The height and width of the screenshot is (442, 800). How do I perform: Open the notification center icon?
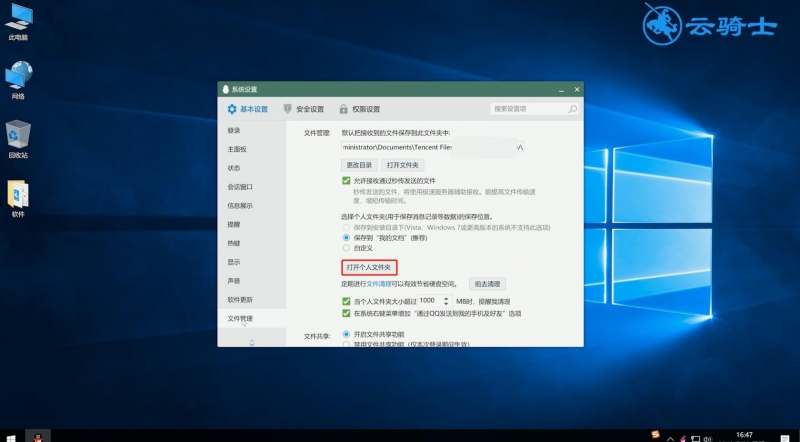coord(785,438)
